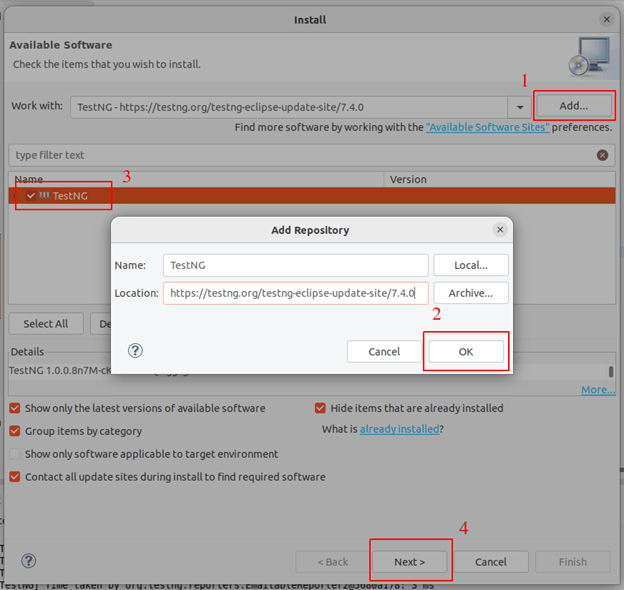Toggle Group items by category checkbox
Image resolution: width=624 pixels, height=590 pixels.
[x=15, y=431]
